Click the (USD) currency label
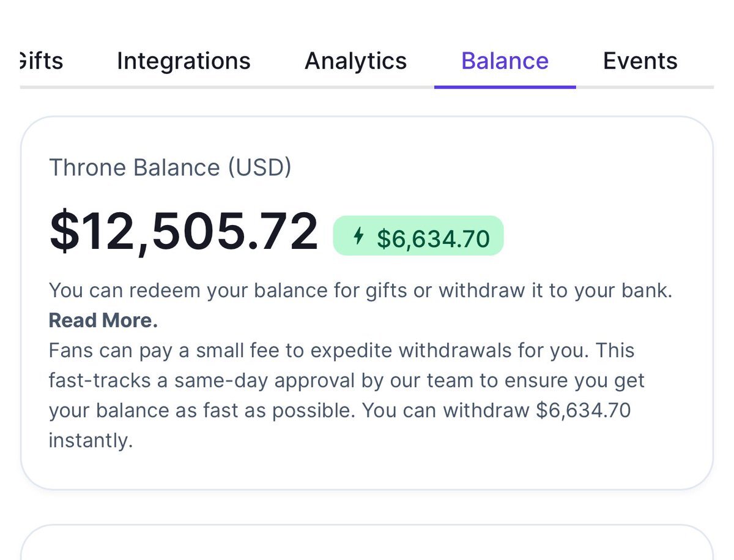This screenshot has width=734, height=560. [259, 168]
